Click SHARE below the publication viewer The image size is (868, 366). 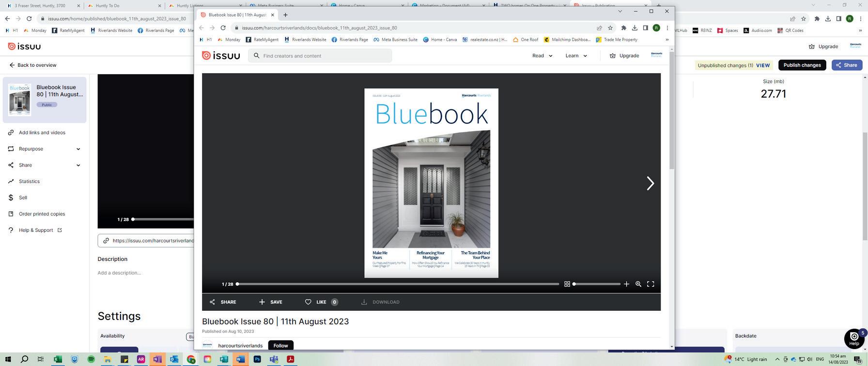pos(223,302)
